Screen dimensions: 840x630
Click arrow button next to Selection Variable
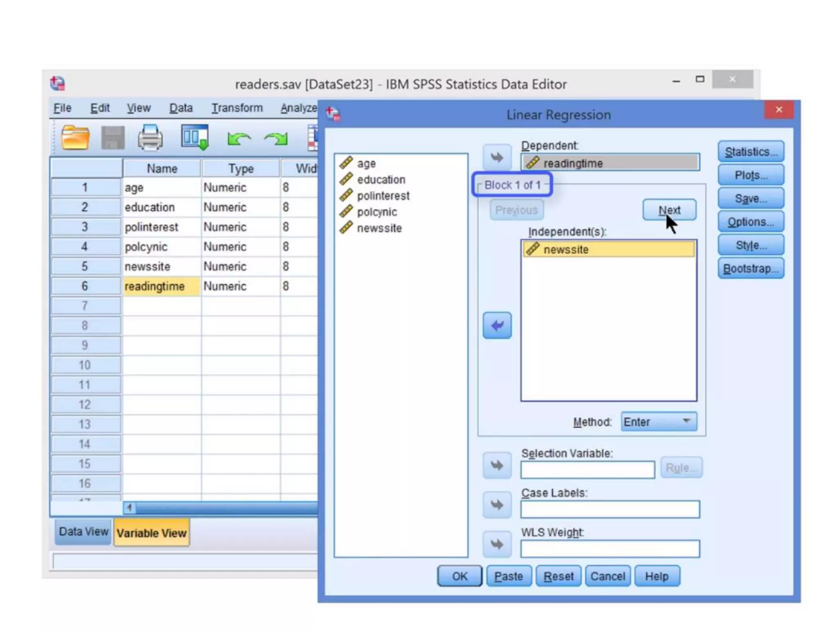tap(497, 466)
